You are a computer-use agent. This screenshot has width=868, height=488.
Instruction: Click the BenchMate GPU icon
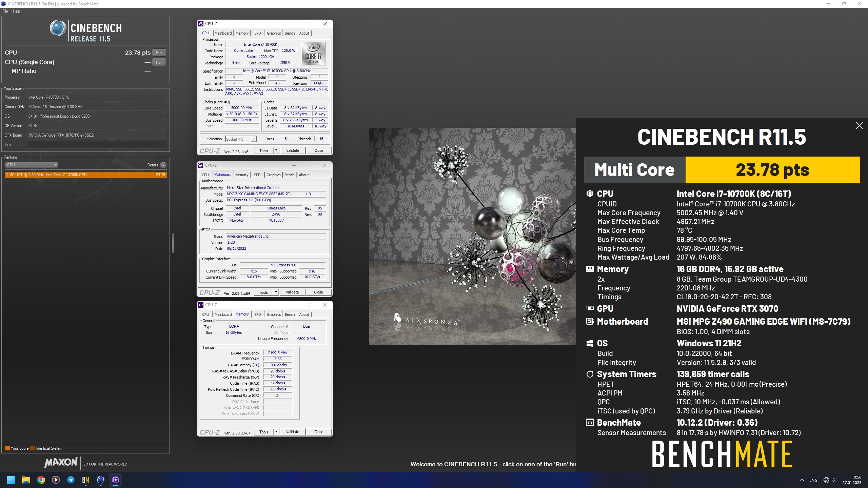point(590,308)
